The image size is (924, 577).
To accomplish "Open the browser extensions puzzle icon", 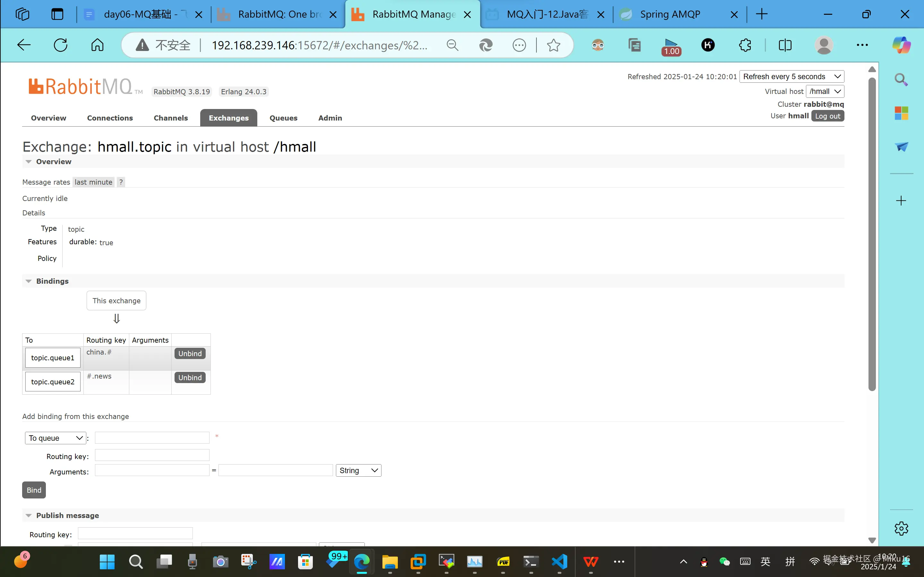I will [745, 45].
